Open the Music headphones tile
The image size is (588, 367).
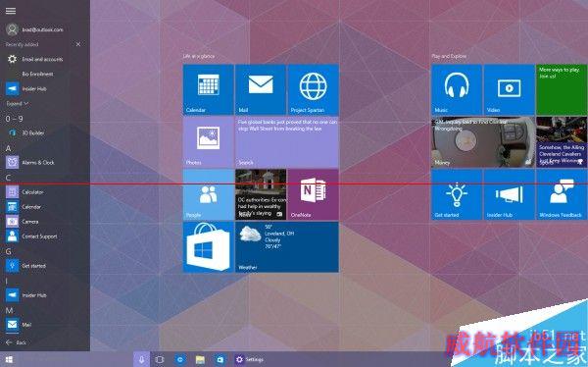coord(457,89)
